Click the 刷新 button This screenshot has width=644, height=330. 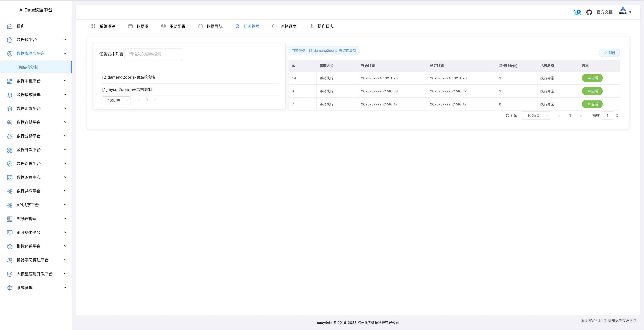[x=609, y=53]
